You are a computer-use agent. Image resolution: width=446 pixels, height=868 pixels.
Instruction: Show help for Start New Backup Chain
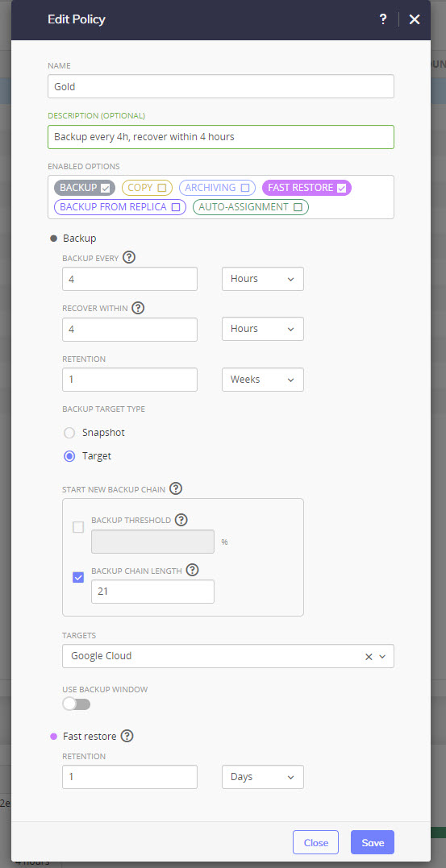tap(176, 488)
